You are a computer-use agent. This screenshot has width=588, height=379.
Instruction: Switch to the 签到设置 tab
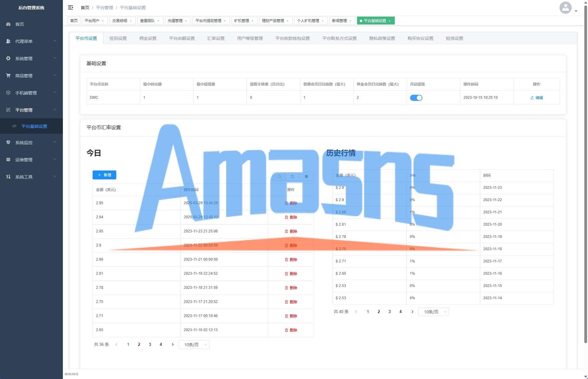pos(118,38)
